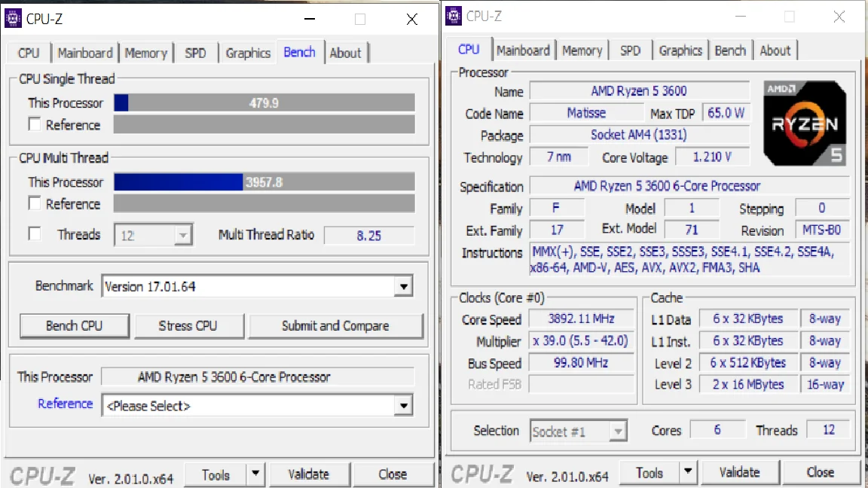Close the right CPU-Z window with X
This screenshot has height=488, width=868.
click(839, 17)
